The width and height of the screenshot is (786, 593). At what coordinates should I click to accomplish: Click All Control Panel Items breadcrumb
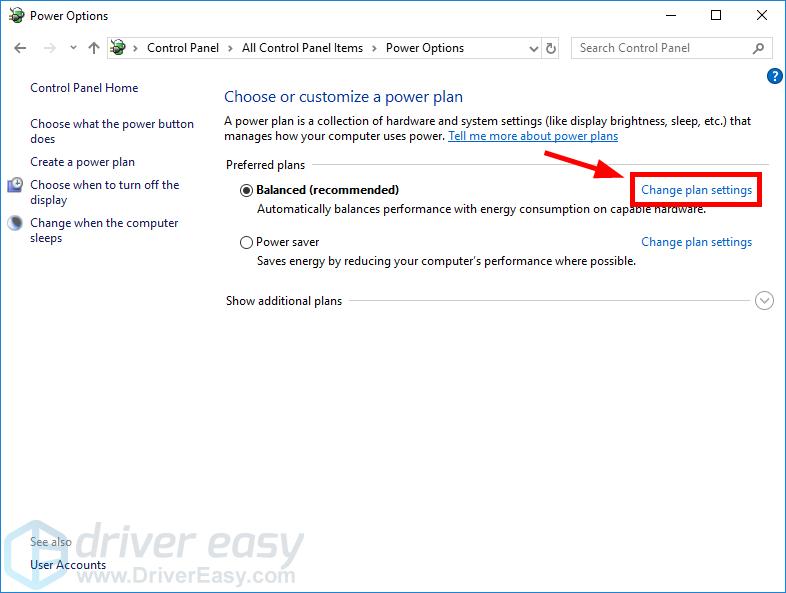[302, 48]
